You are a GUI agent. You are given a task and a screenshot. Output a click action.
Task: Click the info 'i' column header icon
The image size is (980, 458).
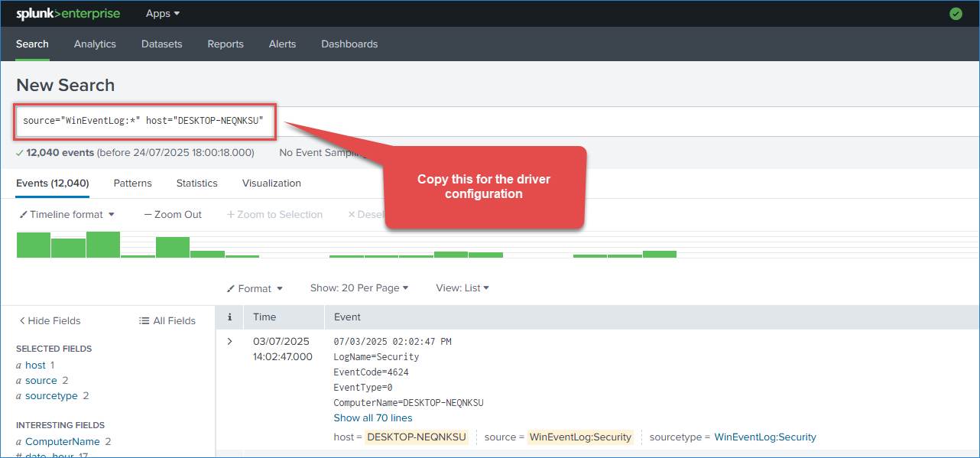(x=229, y=317)
